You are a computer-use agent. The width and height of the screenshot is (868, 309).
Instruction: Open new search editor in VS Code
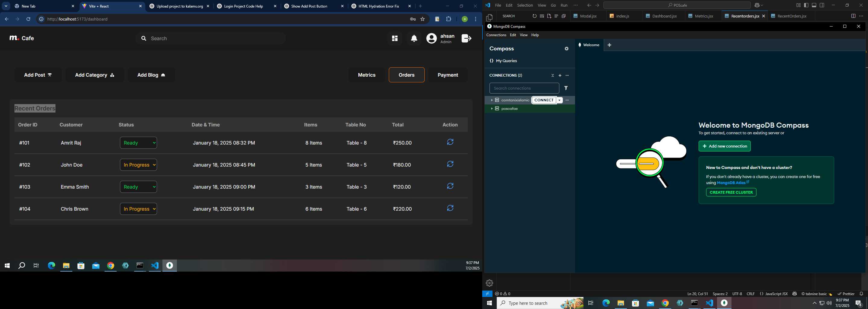coord(549,16)
